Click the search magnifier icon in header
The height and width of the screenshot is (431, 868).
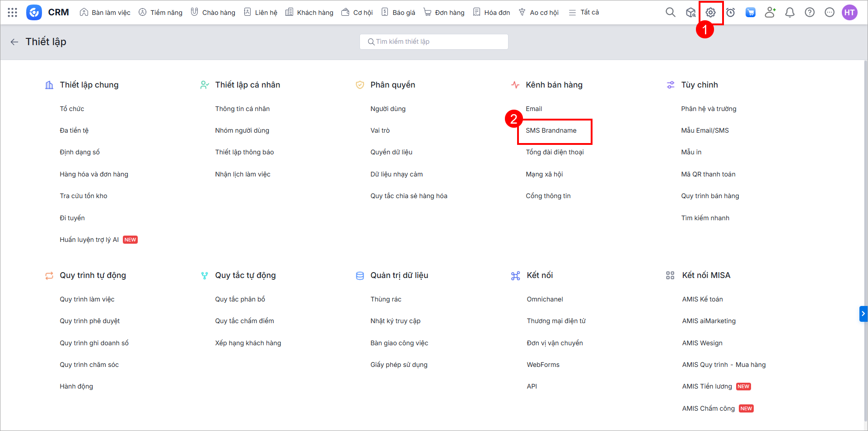[x=670, y=13]
